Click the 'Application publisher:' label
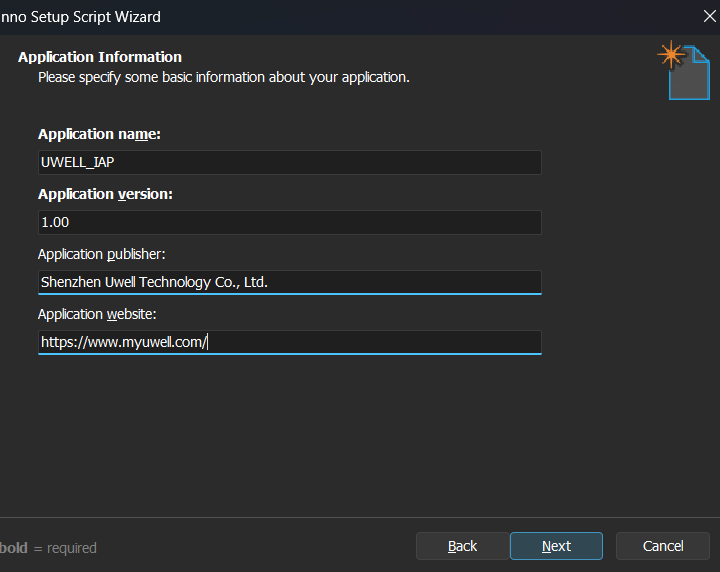The image size is (720, 572). click(101, 254)
